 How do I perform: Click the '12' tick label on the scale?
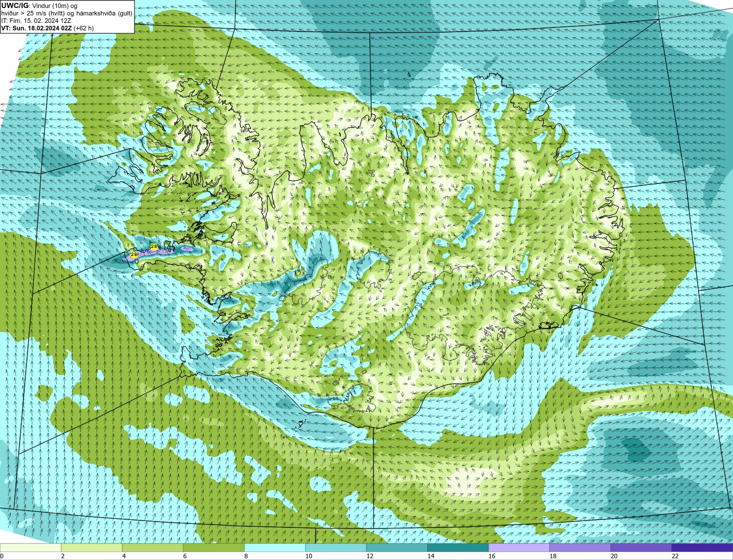pos(370,556)
